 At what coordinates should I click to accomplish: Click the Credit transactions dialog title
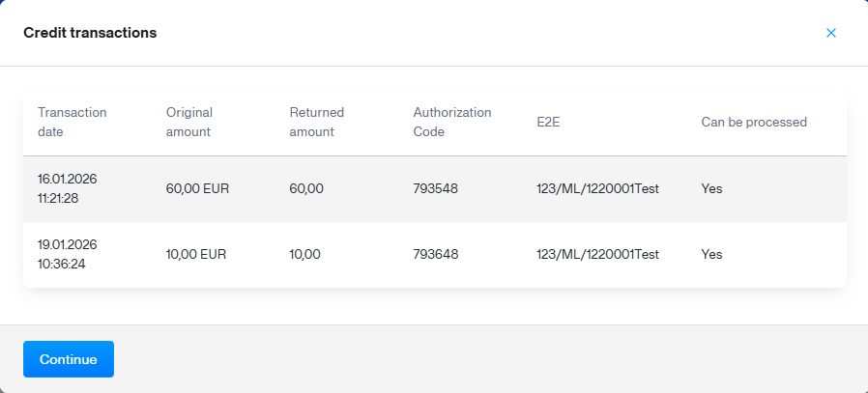90,33
